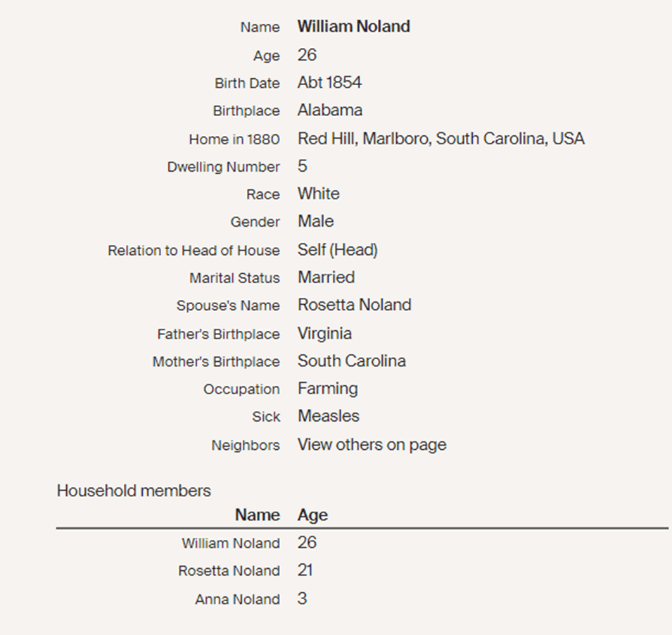672x635 pixels.
Task: Click the "View others on page" neighbors link
Action: (x=372, y=445)
